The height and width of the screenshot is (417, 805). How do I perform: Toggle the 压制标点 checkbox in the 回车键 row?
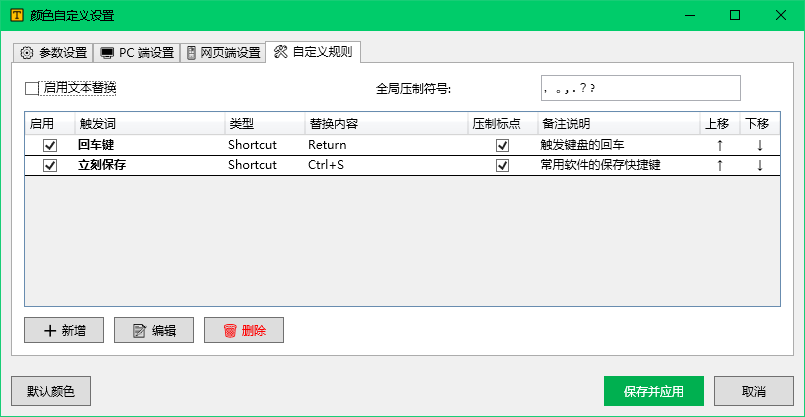502,146
